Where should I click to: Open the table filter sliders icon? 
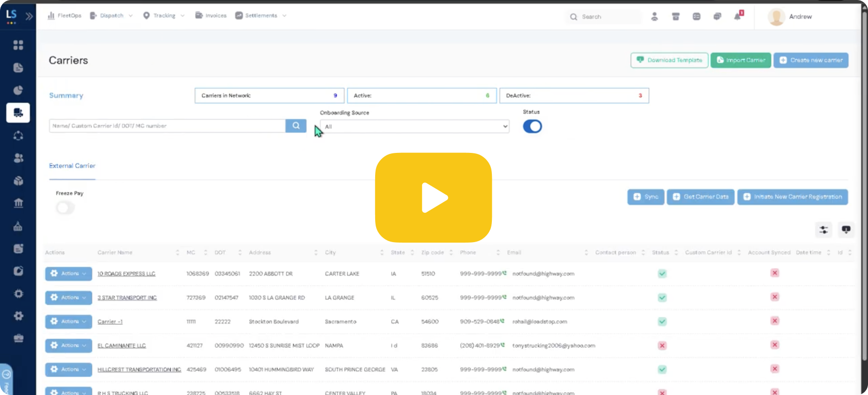pos(824,230)
